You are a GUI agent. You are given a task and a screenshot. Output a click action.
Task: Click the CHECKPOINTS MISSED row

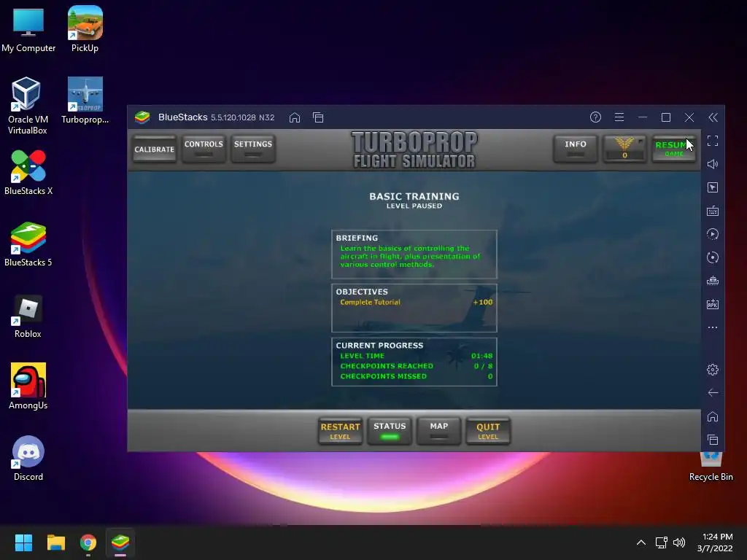tap(417, 376)
